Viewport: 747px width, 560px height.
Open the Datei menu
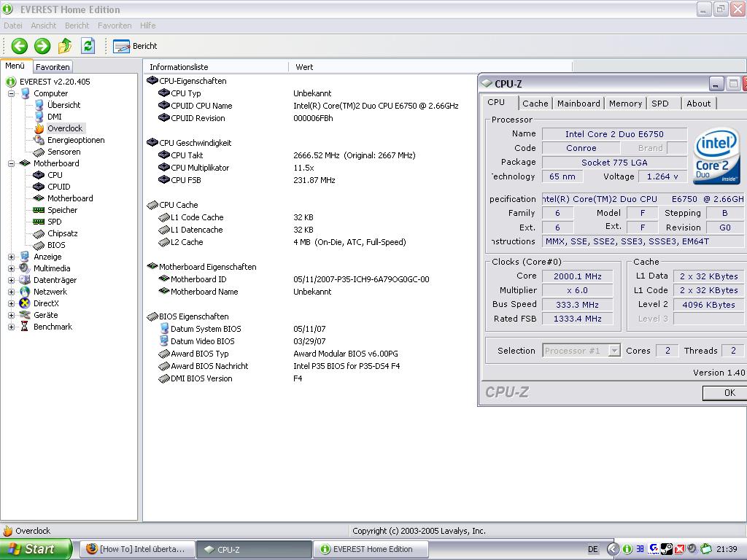point(13,26)
